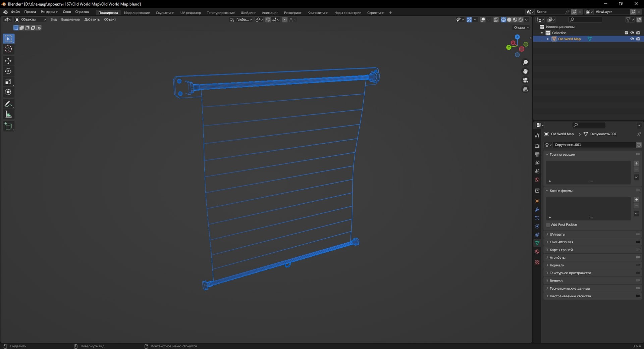Switch to the Моделирование workspace tab

point(137,13)
